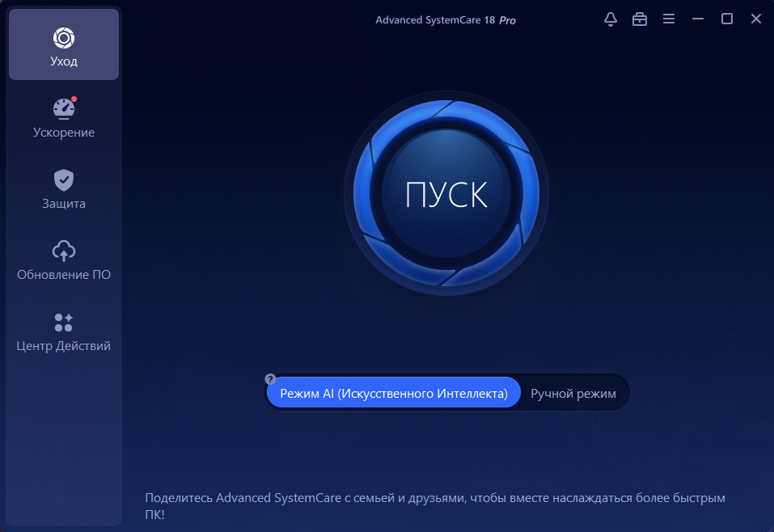Viewport: 774px width, 532px height.
Task: Click the share message 'Поделитесь Advanced SystemCare'
Action: (435, 506)
